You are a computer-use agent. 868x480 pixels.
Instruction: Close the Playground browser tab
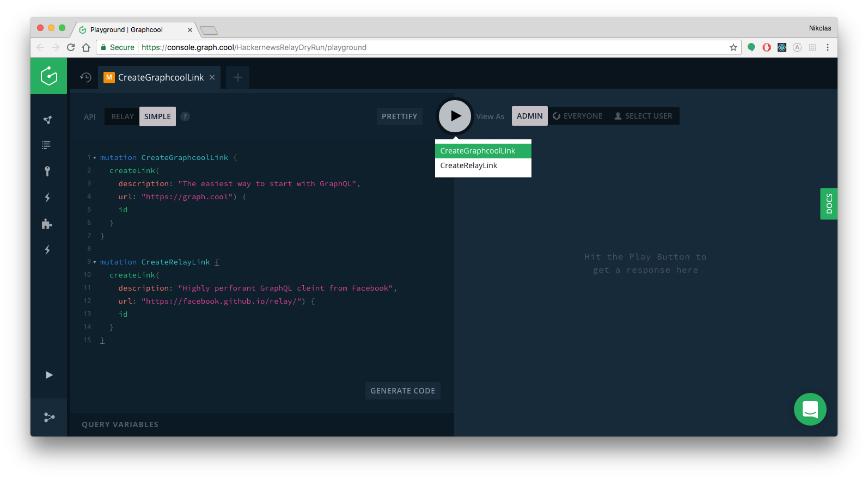190,30
